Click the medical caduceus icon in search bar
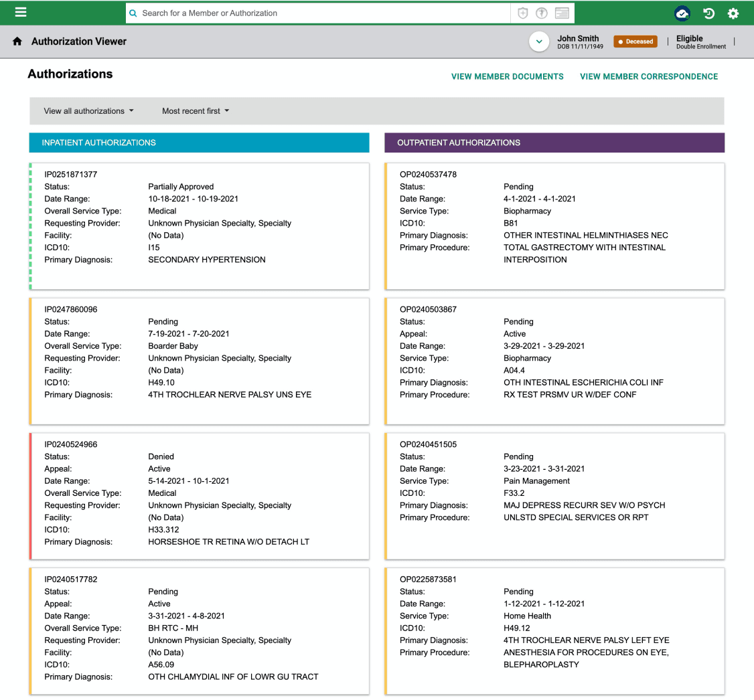The image size is (754, 700). coord(542,13)
